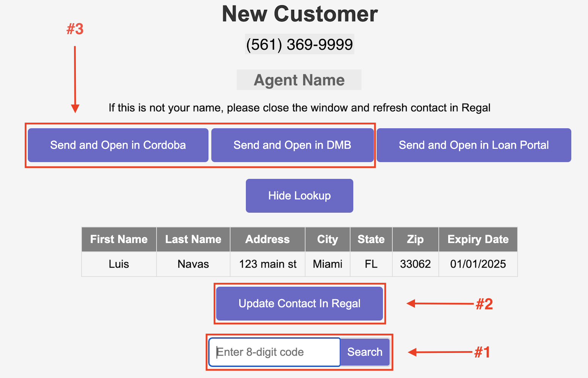Select the Zip column header
This screenshot has width=588, height=378.
(x=415, y=239)
